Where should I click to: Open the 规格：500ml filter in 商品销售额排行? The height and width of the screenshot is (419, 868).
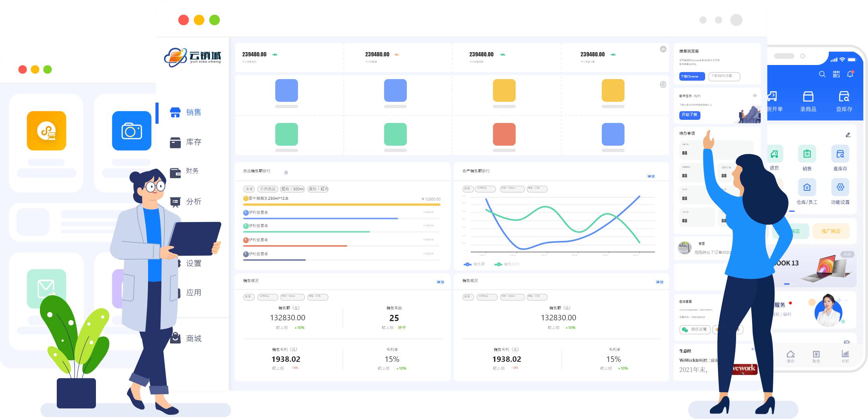pyautogui.click(x=292, y=189)
